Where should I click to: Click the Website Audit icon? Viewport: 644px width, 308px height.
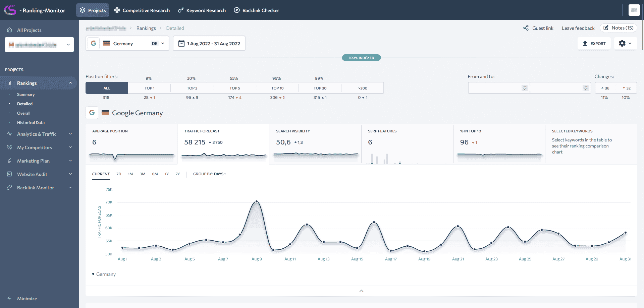click(x=9, y=174)
